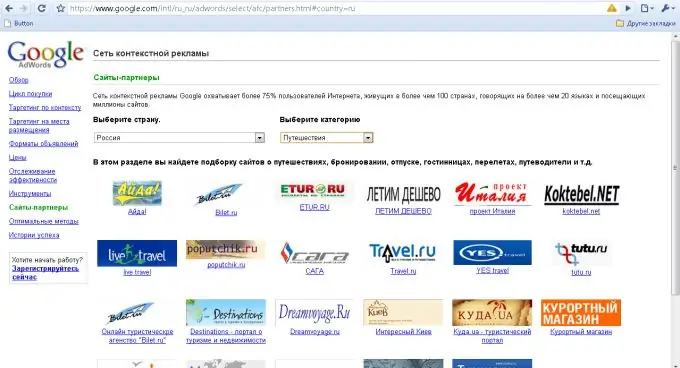Open Обзор in the left sidebar menu
Image resolution: width=680 pixels, height=368 pixels.
(19, 80)
